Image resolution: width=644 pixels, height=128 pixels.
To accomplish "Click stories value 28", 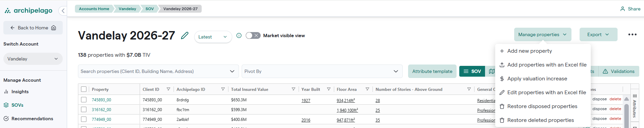I will click(x=378, y=100).
